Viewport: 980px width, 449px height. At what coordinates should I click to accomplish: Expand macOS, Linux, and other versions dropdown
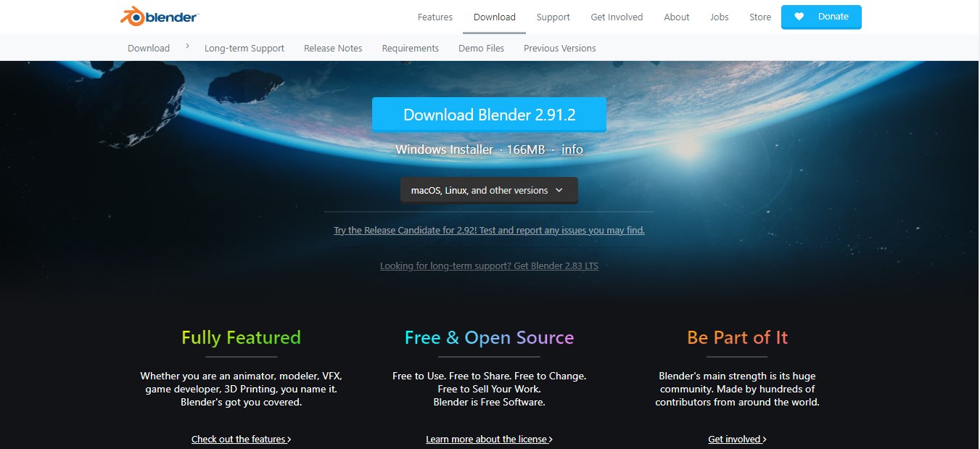point(489,190)
